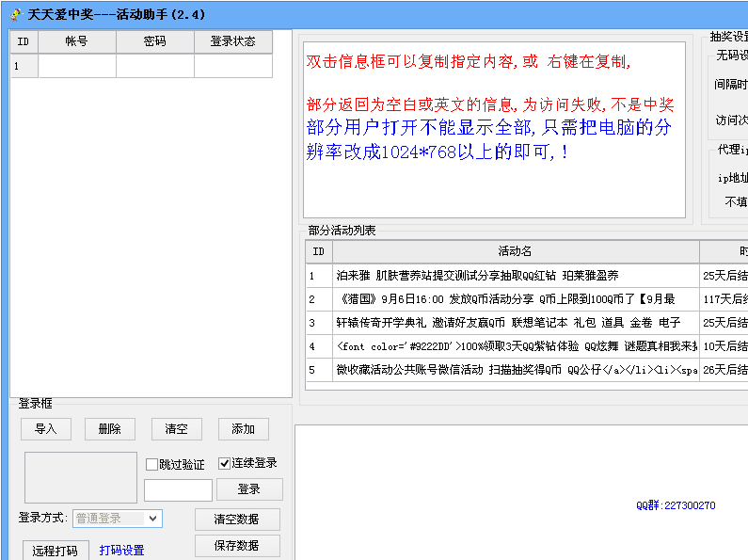
Task: Click the empty 密码 cell in row 1
Action: [x=155, y=66]
